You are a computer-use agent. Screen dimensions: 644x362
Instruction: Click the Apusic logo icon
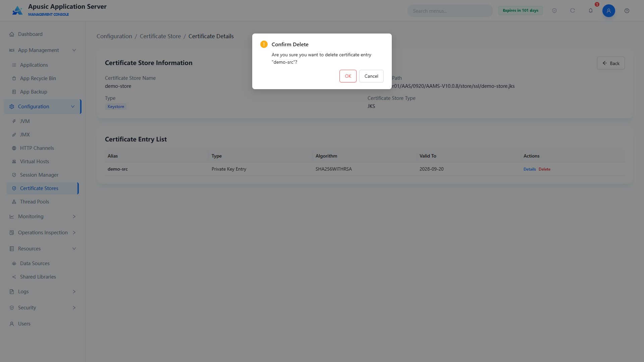click(x=17, y=10)
